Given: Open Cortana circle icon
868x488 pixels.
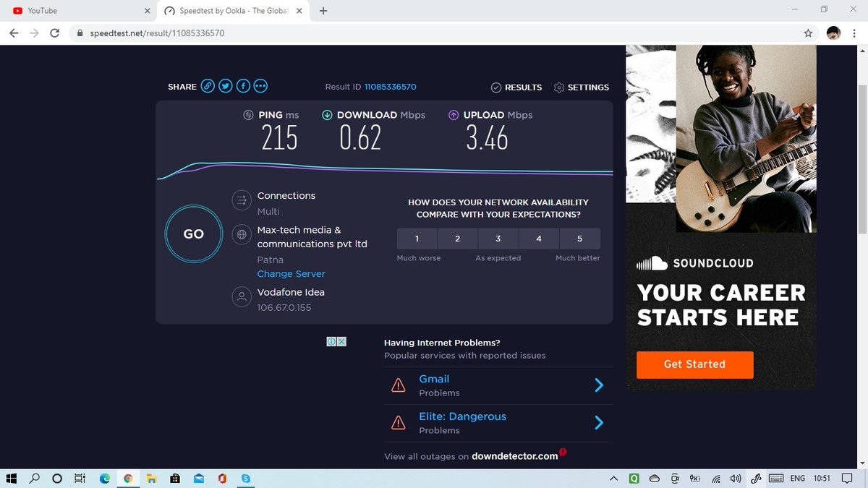Looking at the screenshot, I should click(57, 479).
